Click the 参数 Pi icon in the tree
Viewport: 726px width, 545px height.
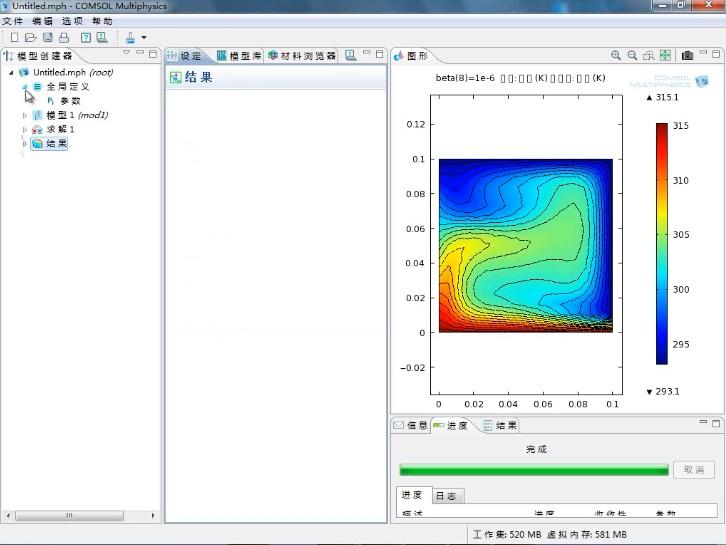pyautogui.click(x=50, y=100)
